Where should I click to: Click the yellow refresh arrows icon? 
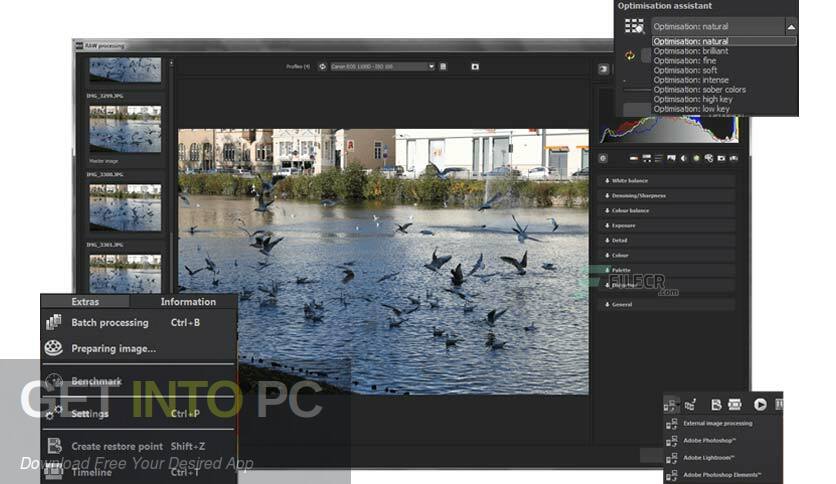tap(630, 55)
